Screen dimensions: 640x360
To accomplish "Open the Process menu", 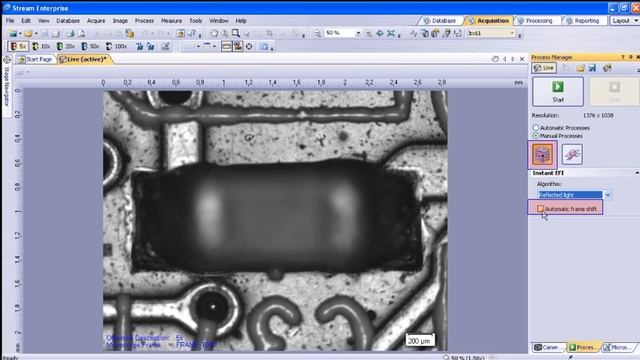I will point(144,20).
